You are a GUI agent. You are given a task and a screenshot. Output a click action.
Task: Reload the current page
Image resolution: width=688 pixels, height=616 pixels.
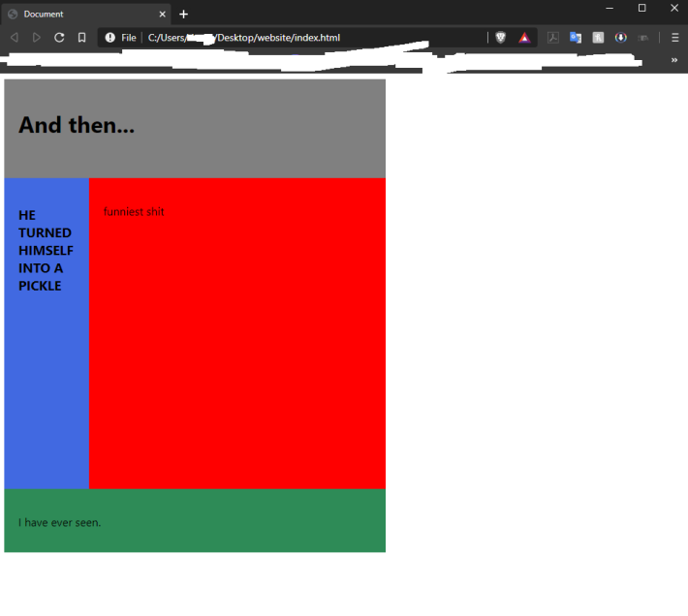59,38
